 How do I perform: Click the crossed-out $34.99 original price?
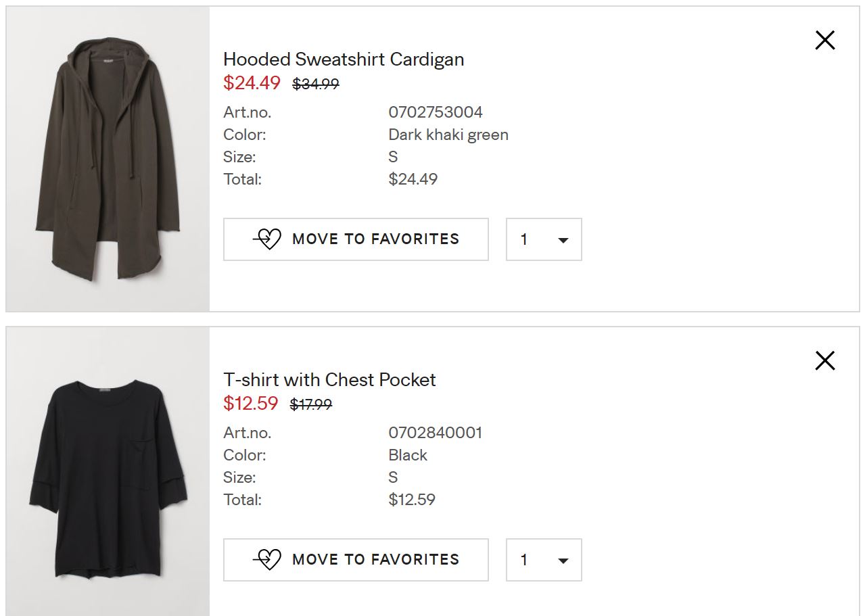pyautogui.click(x=316, y=85)
